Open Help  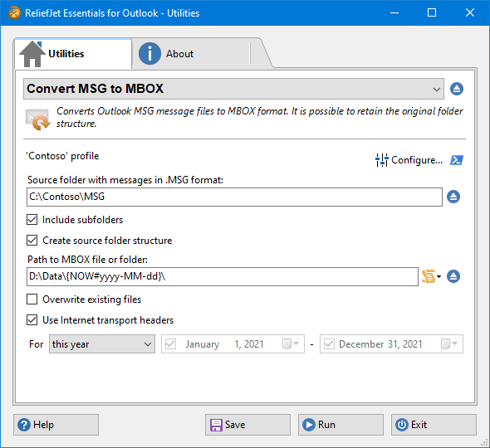coord(56,425)
